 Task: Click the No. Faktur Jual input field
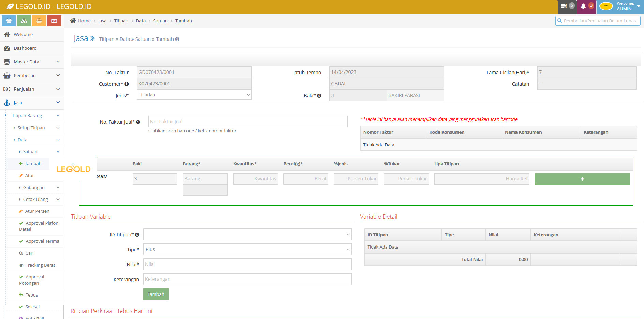coord(248,121)
